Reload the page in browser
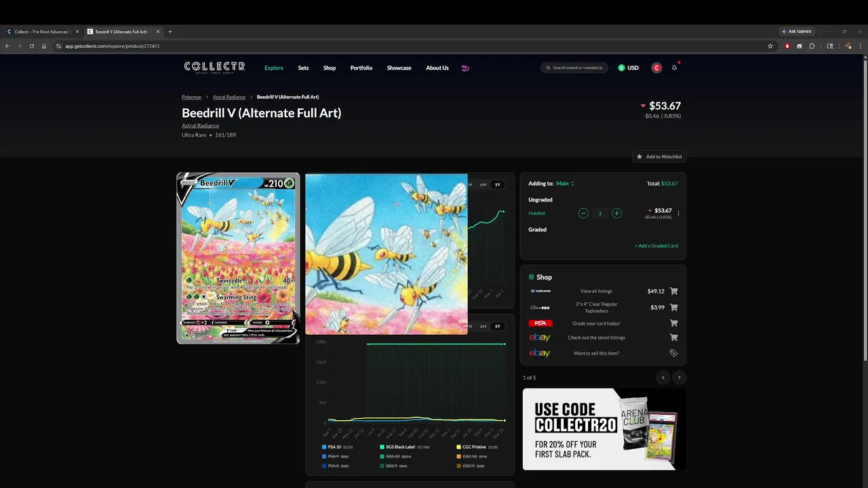Image resolution: width=868 pixels, height=488 pixels. (x=32, y=46)
